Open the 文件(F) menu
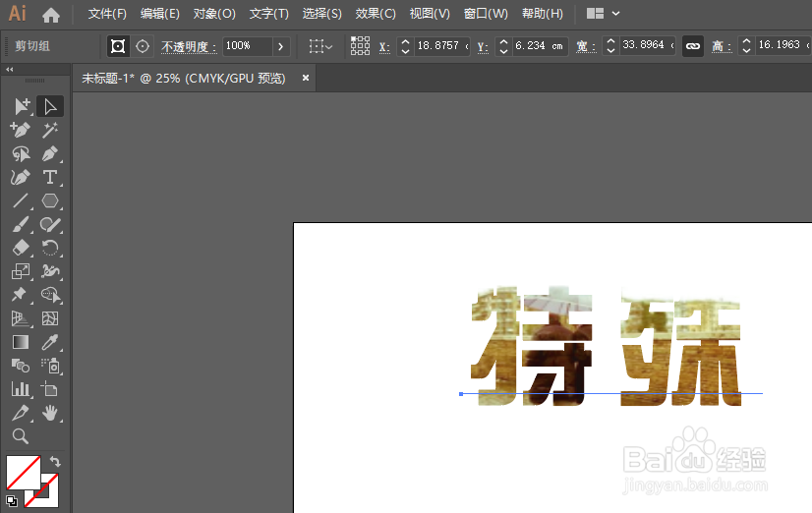Screen dimensions: 812x513 coord(107,14)
